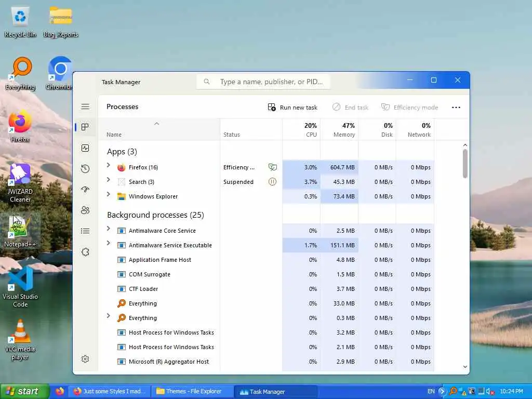This screenshot has height=399, width=532.
Task: Open the Task Manager hamburger navigation menu
Action: [x=85, y=107]
